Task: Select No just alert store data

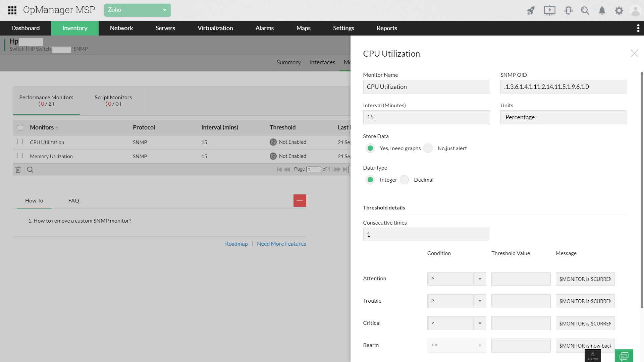Action: click(x=428, y=148)
